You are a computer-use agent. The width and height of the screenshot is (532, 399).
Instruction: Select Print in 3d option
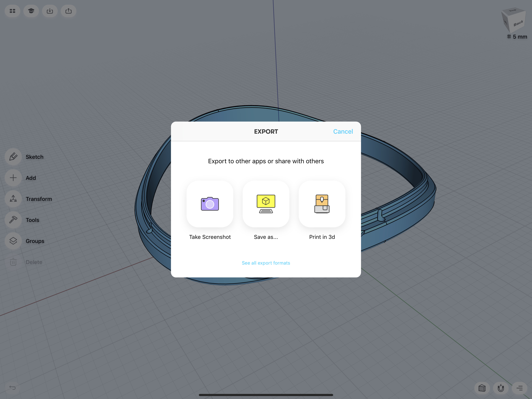pyautogui.click(x=322, y=204)
